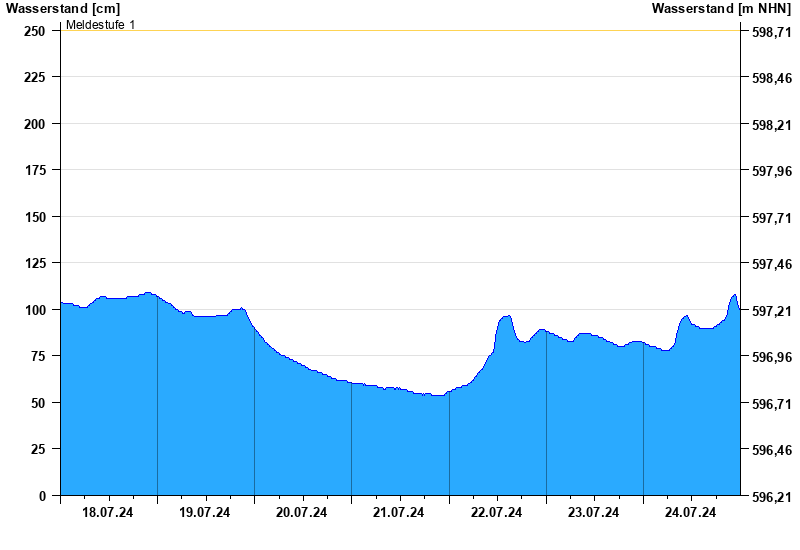This screenshot has width=800, height=550.
Task: Click the 50 tick label on left axis
Action: click(x=38, y=403)
